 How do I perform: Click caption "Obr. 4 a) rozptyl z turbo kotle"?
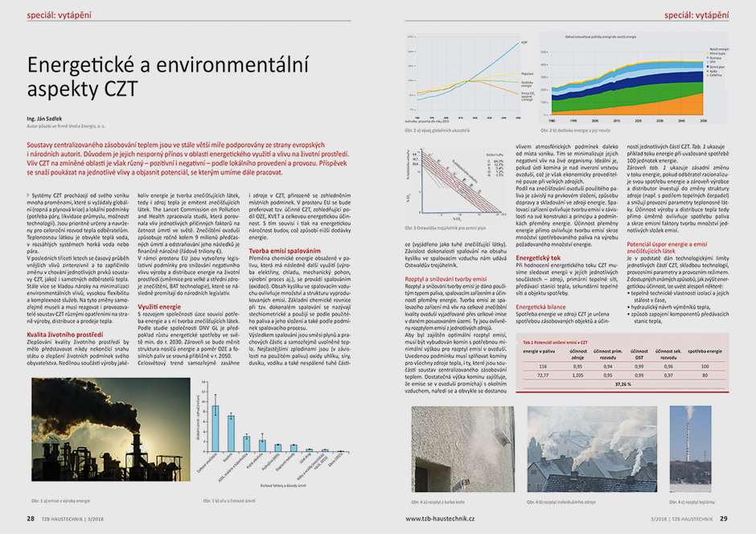tap(438, 502)
